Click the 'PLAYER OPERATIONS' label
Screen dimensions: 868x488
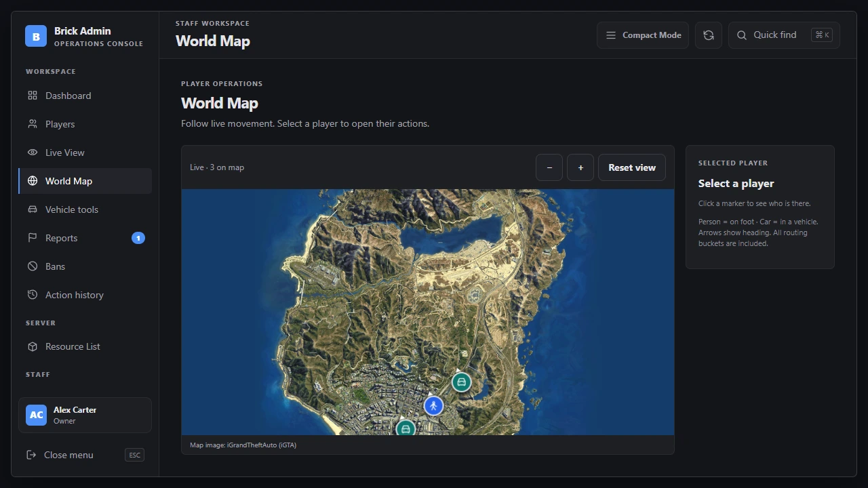pyautogui.click(x=222, y=84)
